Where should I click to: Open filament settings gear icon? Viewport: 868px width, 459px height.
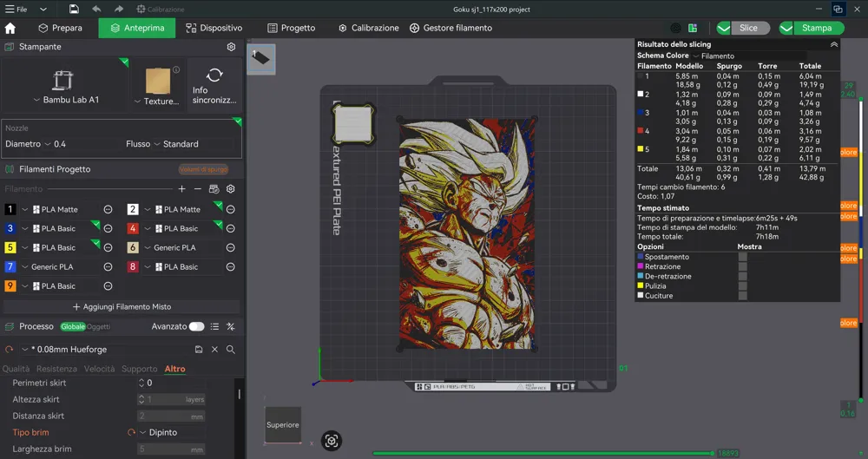pos(231,189)
